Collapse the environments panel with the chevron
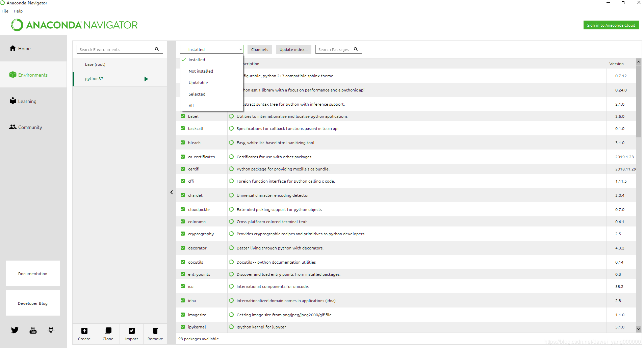Image resolution: width=644 pixels, height=348 pixels. (172, 192)
